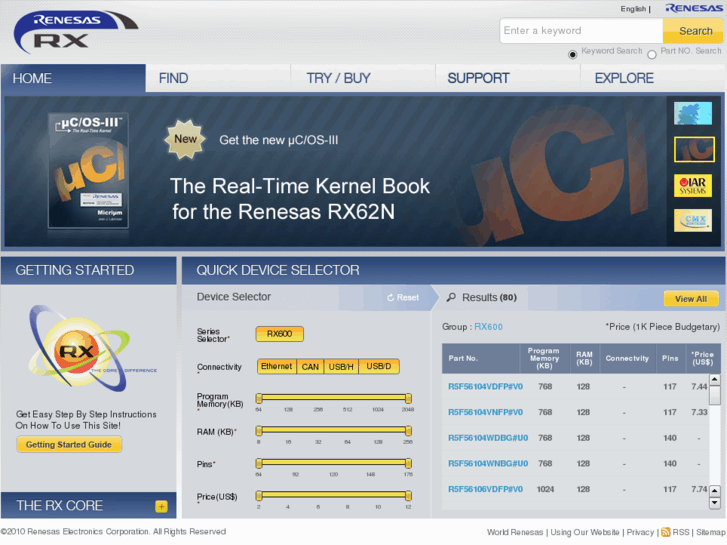Screen dimensions: 727x545
Task: Click the Part No. column header
Action: (x=481, y=359)
